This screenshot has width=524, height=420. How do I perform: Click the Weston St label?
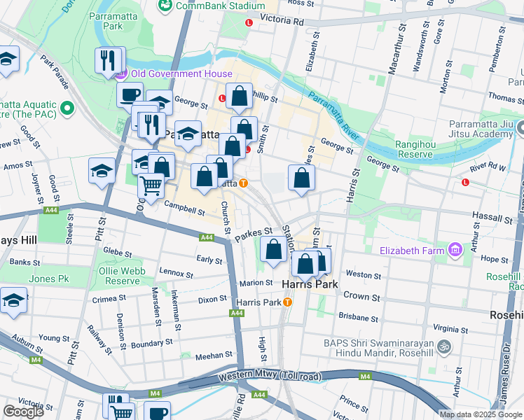click(x=364, y=274)
